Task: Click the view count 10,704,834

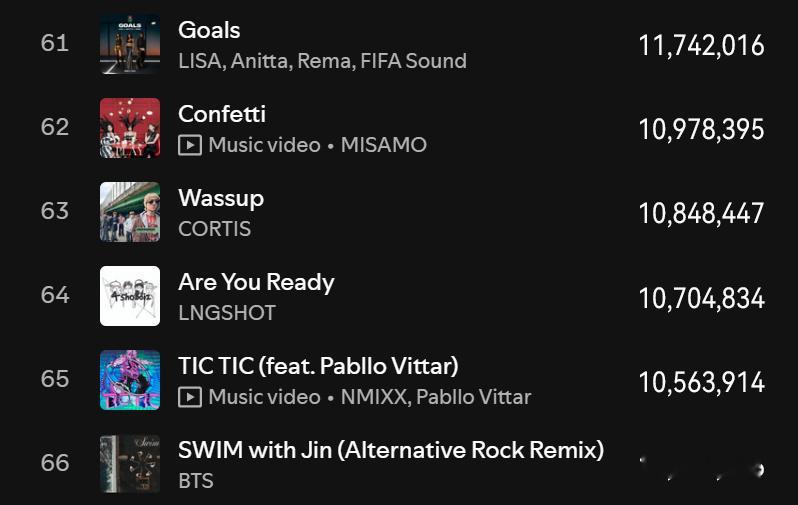Action: [702, 298]
